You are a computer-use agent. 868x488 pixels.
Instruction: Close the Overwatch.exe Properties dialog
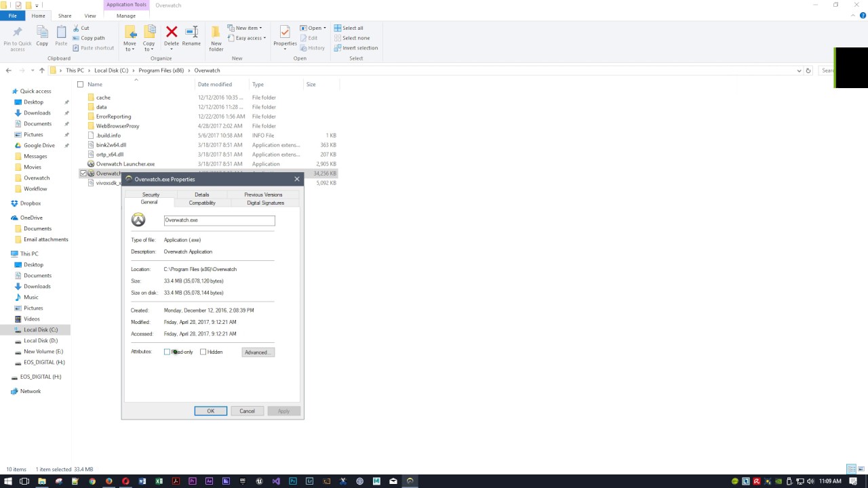pos(296,179)
